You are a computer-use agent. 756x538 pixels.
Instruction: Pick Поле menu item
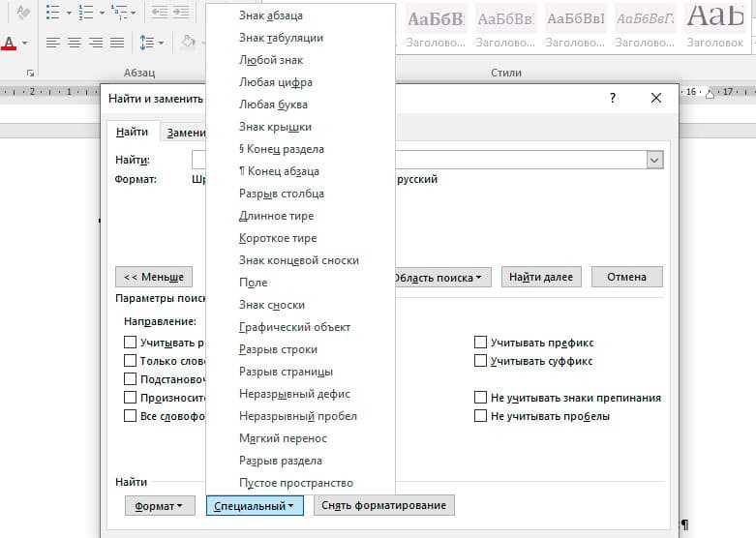(300, 283)
